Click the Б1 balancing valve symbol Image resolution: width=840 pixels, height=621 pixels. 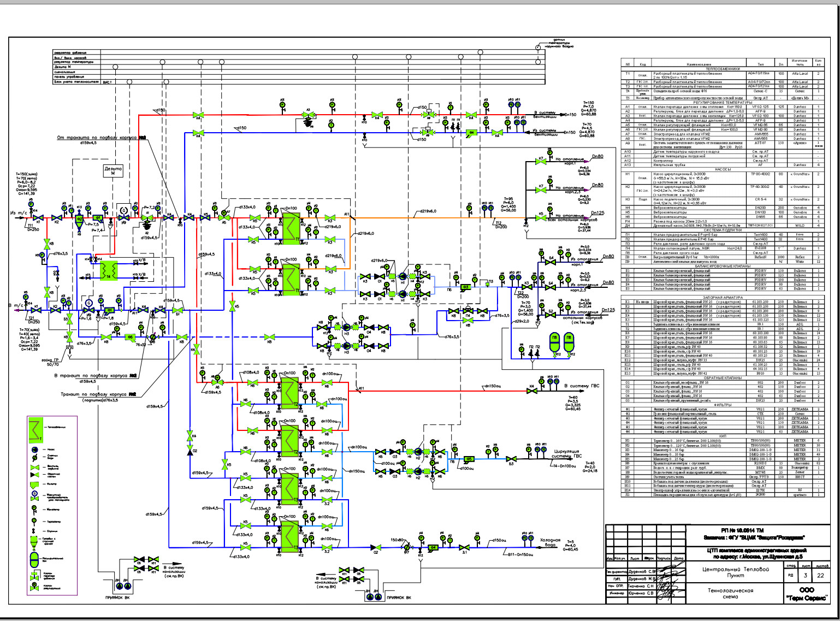coord(178,310)
